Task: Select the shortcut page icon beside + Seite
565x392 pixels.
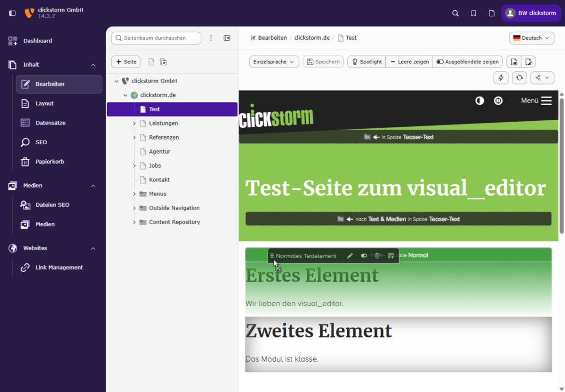Action: 164,62
